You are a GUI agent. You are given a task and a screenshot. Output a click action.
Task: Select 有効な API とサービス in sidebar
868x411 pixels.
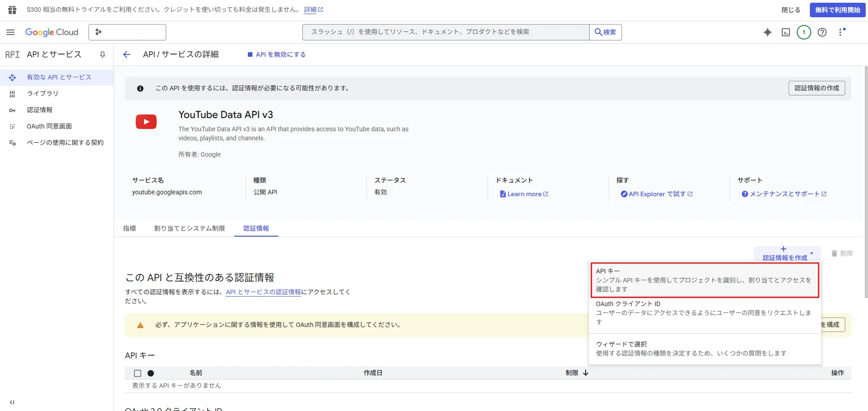click(57, 77)
